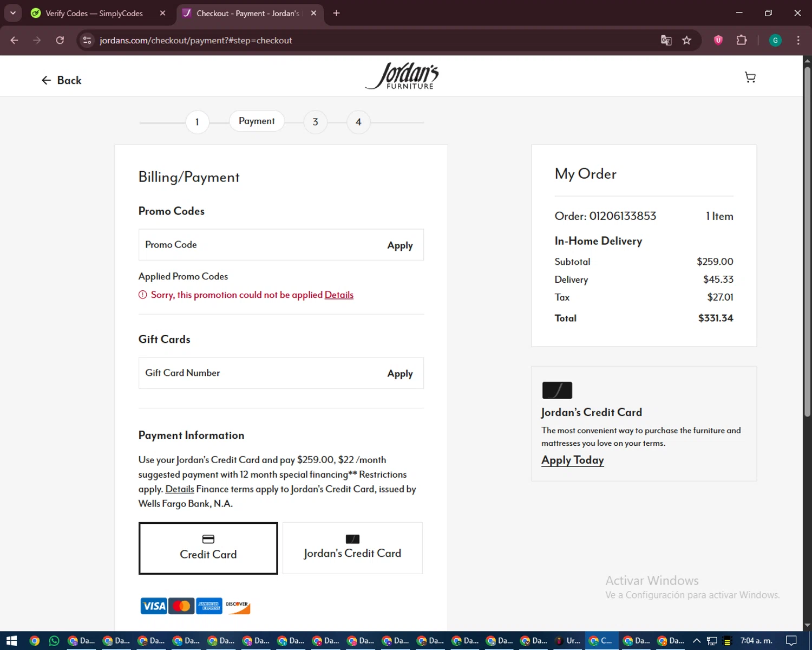Click the address bar URL
Image resolution: width=812 pixels, height=650 pixels.
195,40
